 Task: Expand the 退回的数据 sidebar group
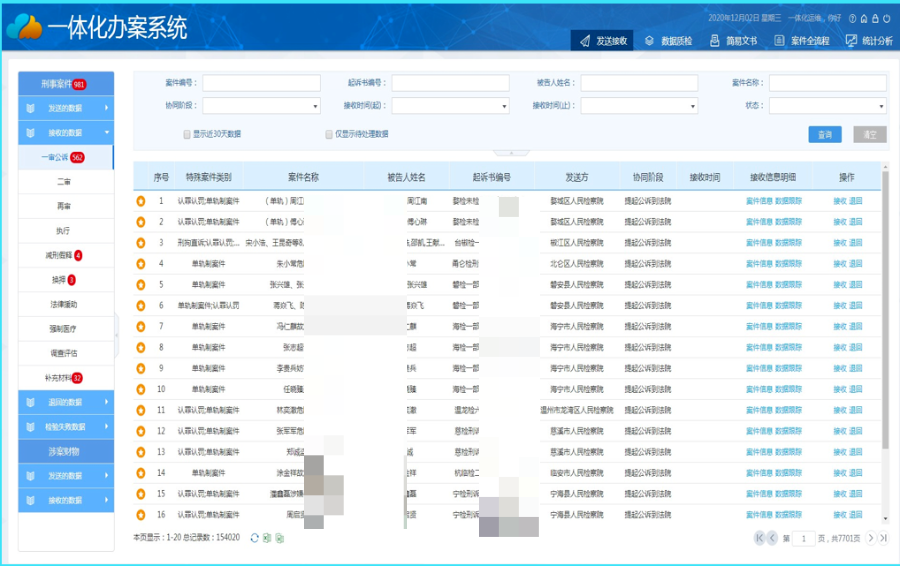(x=66, y=402)
